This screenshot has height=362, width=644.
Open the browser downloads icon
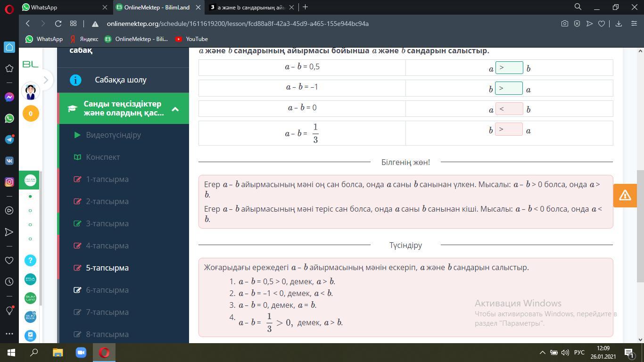coord(619,24)
